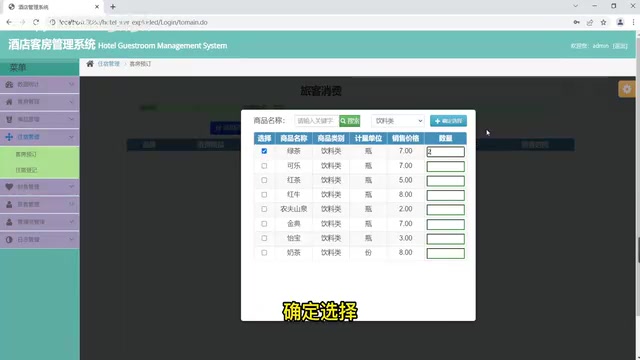Open the browser three-dot menu
Screen dimensions: 640x360
click(633, 22)
